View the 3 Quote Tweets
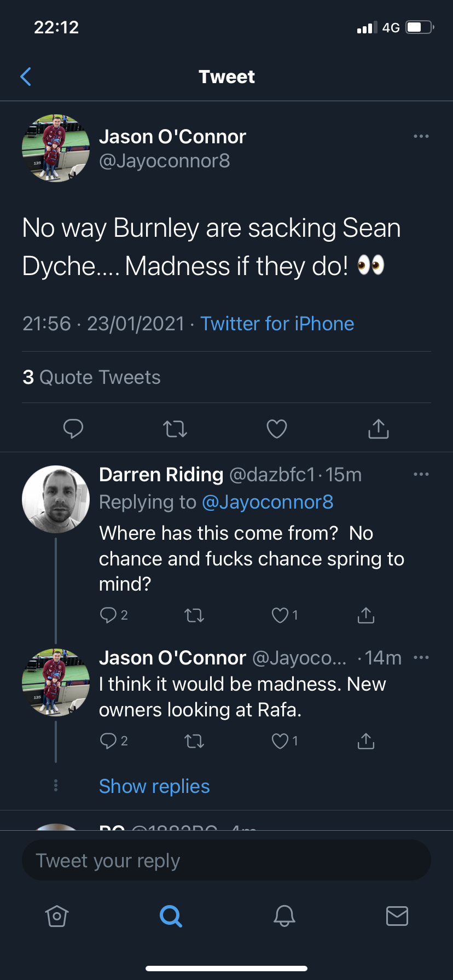453x980 pixels. (x=92, y=377)
